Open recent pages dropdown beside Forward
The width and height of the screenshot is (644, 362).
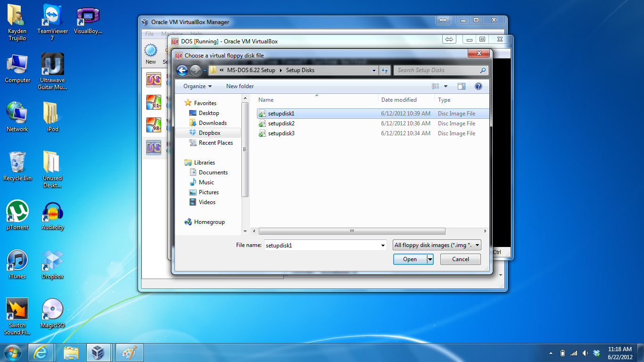coord(205,71)
